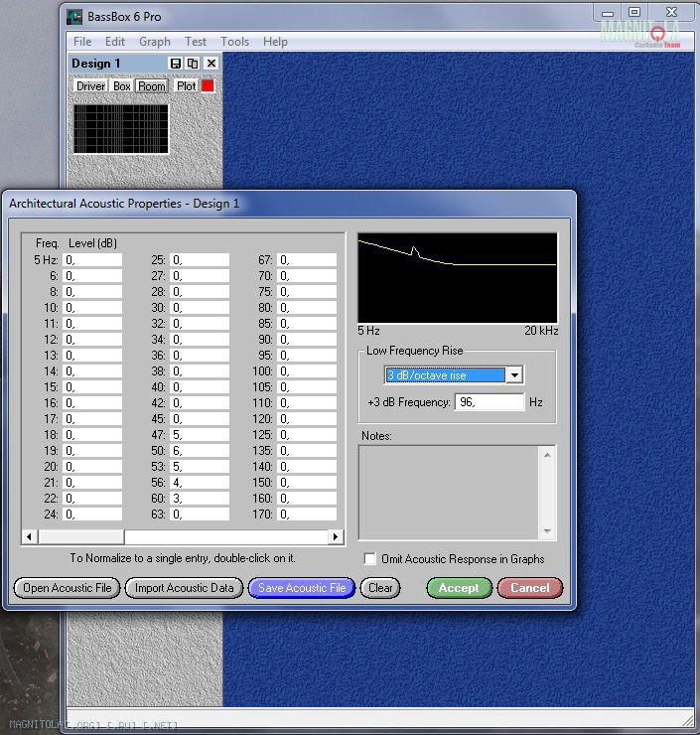Open the Edit menu
Screen dimensions: 700x735
pos(115,42)
